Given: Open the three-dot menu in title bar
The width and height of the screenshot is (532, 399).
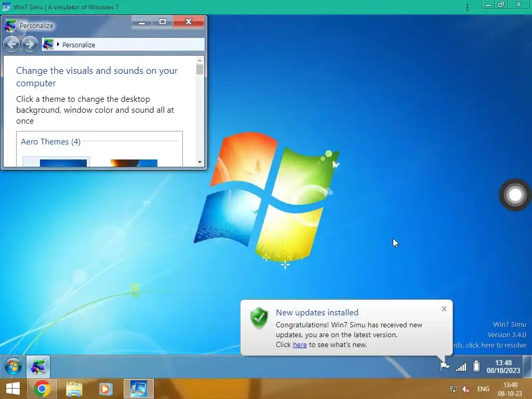Looking at the screenshot, I should 467,7.
